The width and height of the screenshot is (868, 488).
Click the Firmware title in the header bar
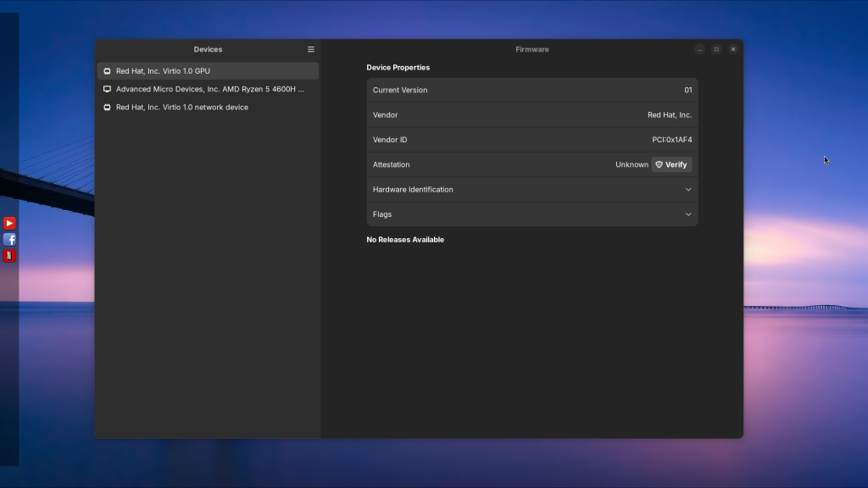[531, 49]
